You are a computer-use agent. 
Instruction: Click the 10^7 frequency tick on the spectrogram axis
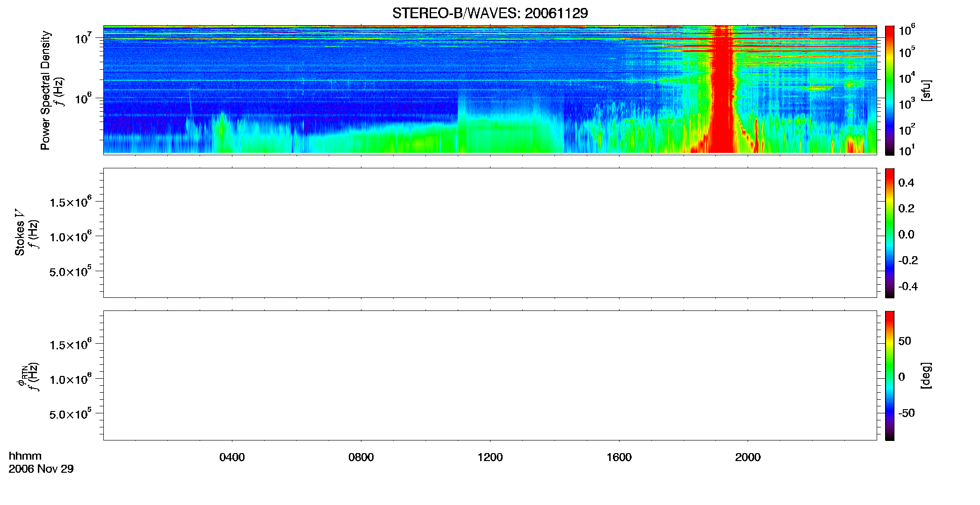tap(83, 38)
